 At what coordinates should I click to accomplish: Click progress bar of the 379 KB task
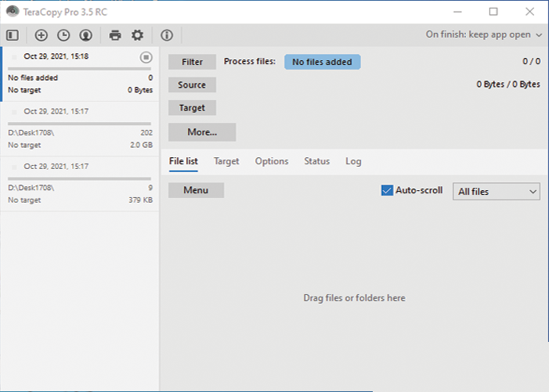coord(79,178)
